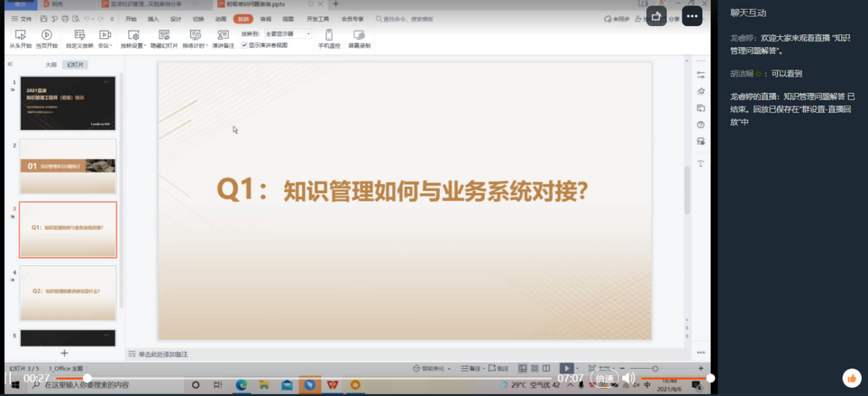Open the 倍速 playback speed button
The width and height of the screenshot is (868, 396).
pos(604,378)
